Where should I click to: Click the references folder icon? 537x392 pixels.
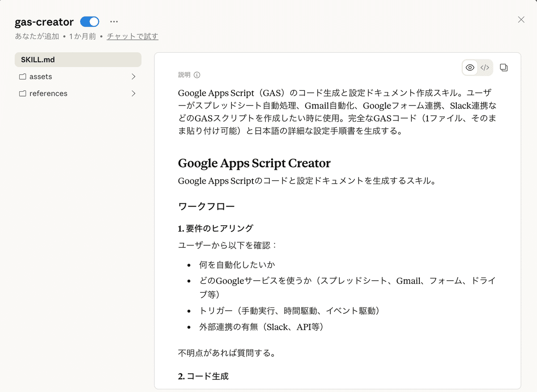point(22,94)
